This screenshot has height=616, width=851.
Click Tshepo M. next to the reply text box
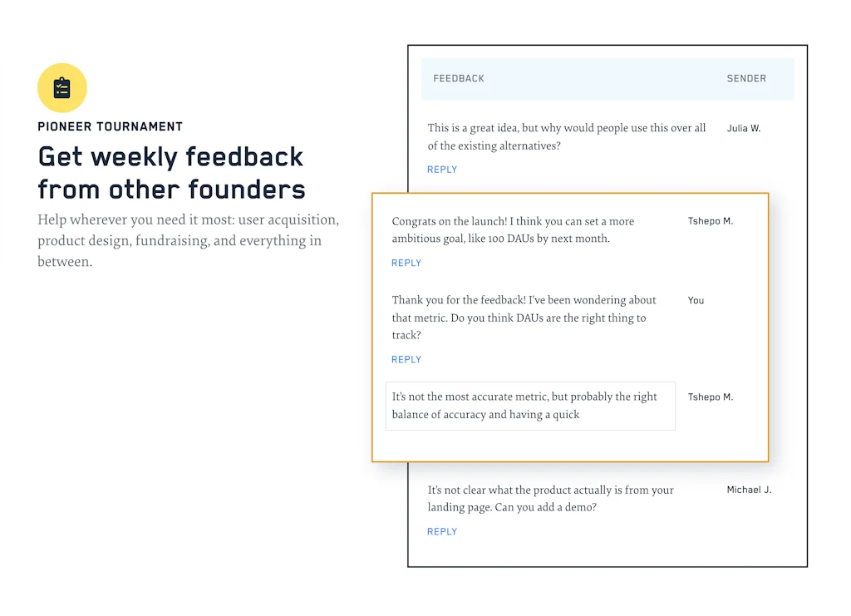[710, 397]
